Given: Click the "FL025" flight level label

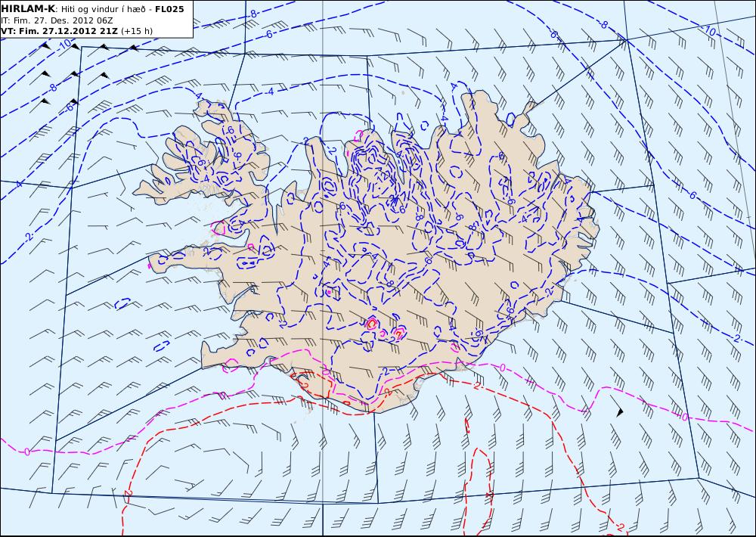Looking at the screenshot, I should point(169,9).
